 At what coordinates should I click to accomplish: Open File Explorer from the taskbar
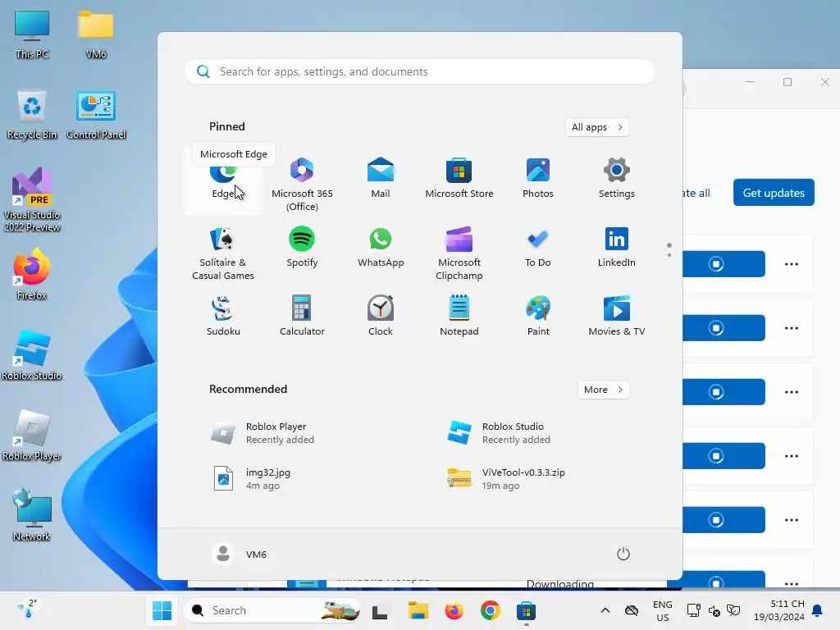(418, 610)
